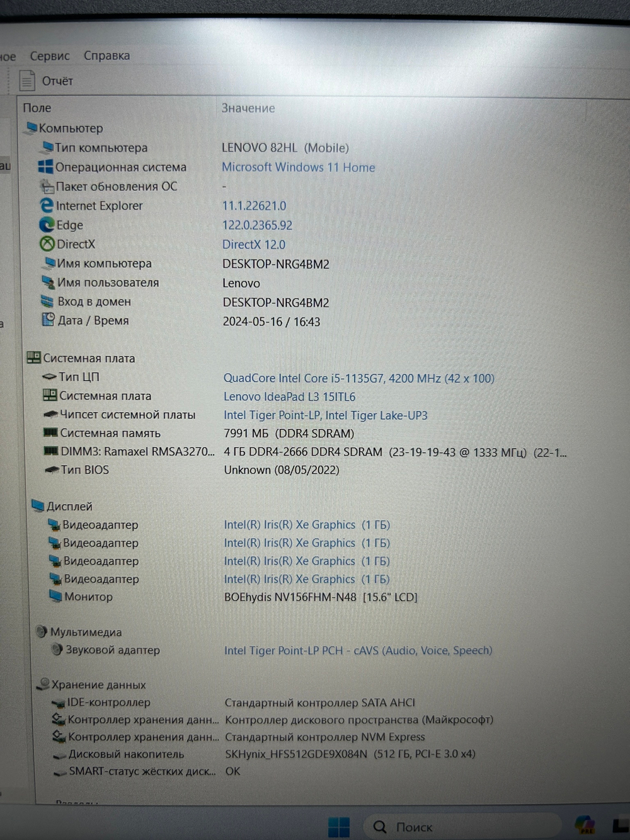Click the Монитор display icon
This screenshot has height=840, width=630.
pyautogui.click(x=55, y=597)
